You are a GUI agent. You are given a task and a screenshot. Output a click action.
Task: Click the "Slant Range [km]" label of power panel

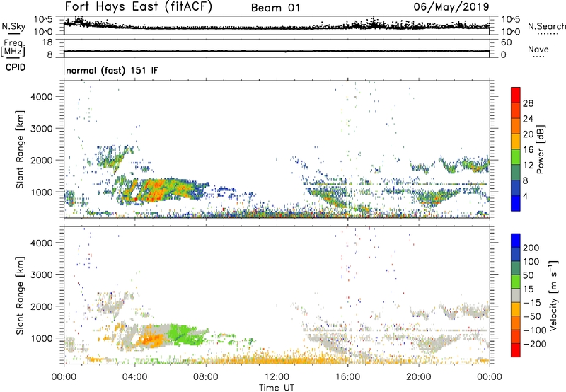click(20, 149)
